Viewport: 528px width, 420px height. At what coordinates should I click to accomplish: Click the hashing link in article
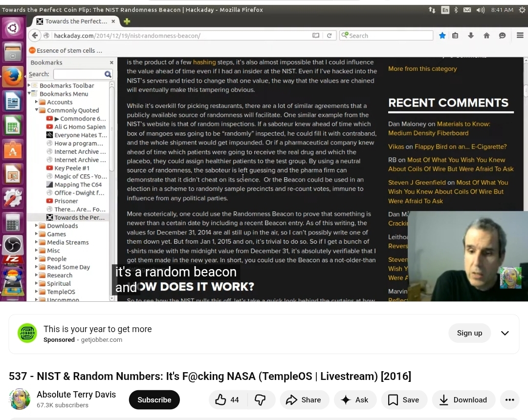click(204, 62)
